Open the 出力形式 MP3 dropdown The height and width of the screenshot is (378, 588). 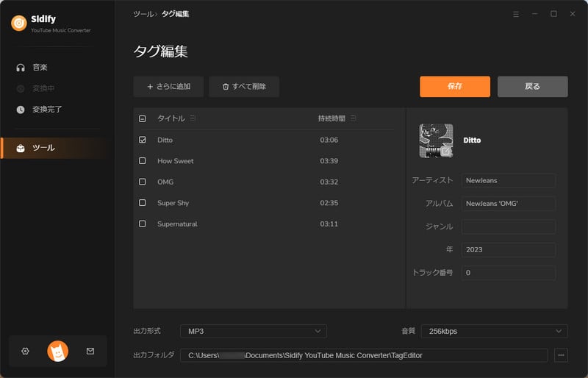point(253,332)
